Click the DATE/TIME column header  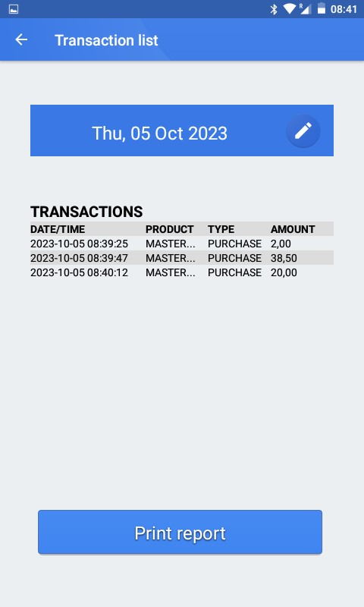coord(58,229)
